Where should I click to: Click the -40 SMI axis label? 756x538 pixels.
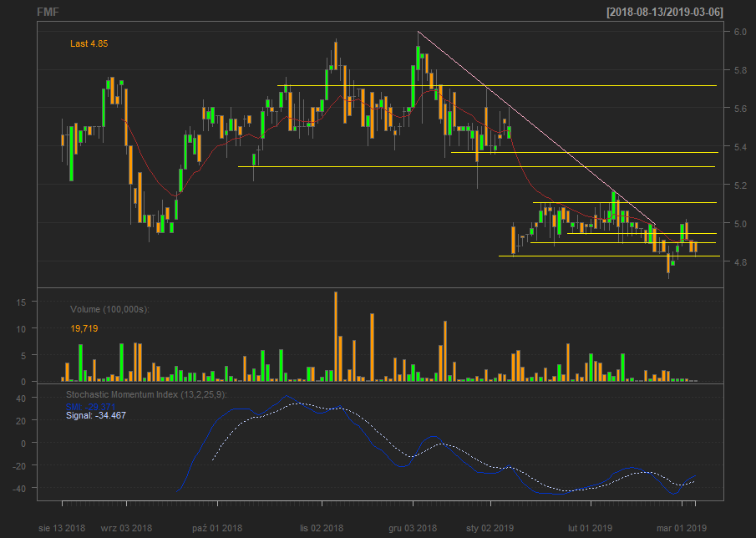click(18, 488)
